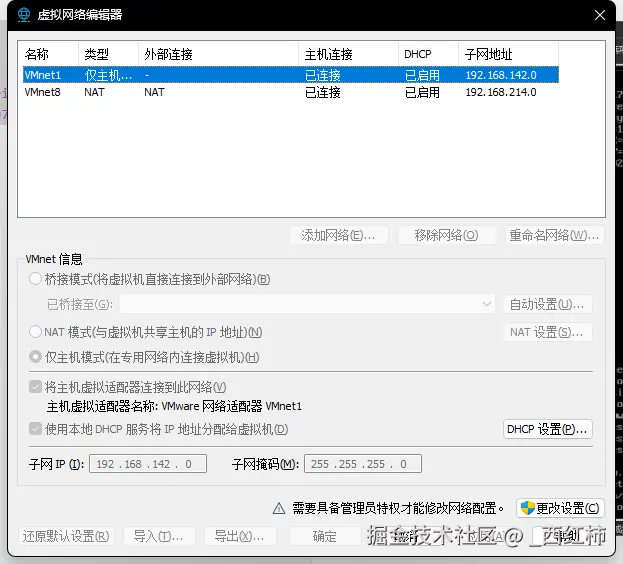Screen dimensions: 623x564
Task: Click the DHCP column header
Action: 428,54
